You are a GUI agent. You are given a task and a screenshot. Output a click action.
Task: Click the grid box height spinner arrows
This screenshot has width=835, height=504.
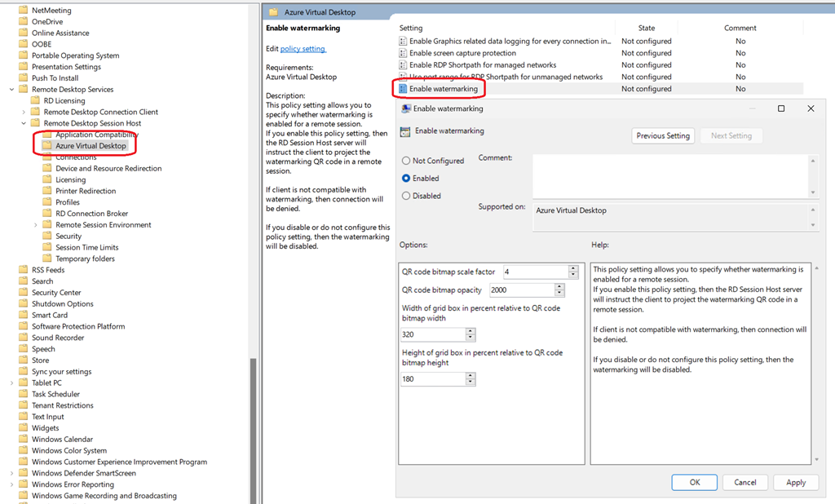471,378
